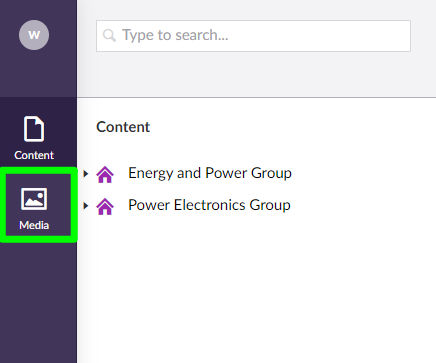Click the "Content" tree heading
Viewport: 436px width, 363px height.
click(123, 127)
